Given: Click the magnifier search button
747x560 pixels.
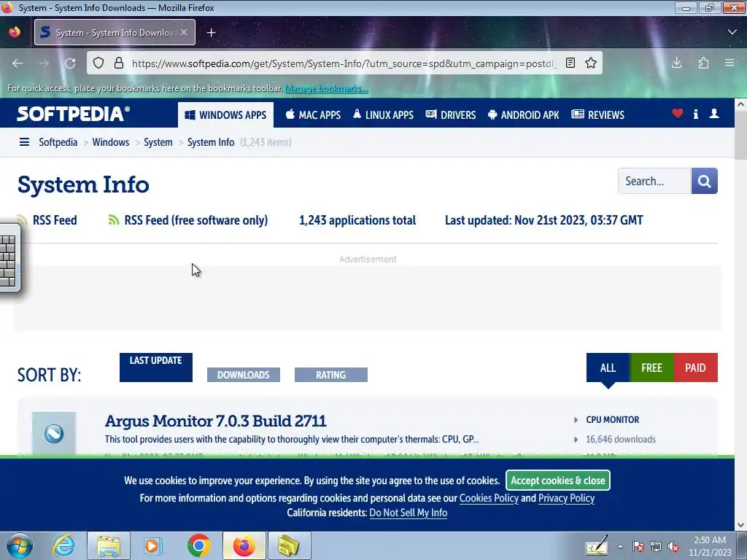Looking at the screenshot, I should coord(704,181).
